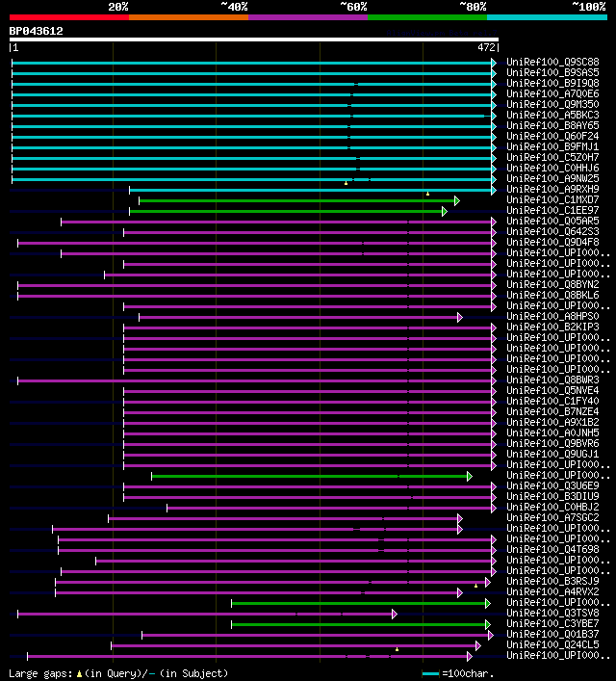Click the purple ~60% identity color segment

[308, 17]
